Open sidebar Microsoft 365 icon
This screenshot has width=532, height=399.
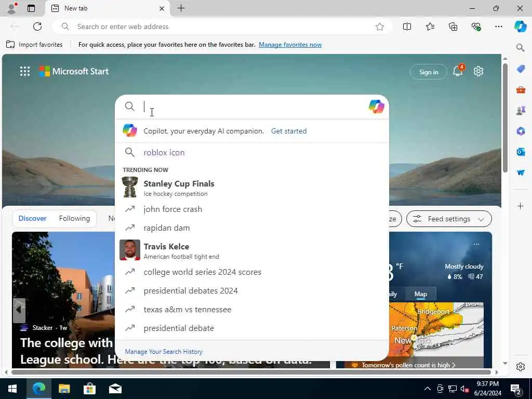coord(521,131)
